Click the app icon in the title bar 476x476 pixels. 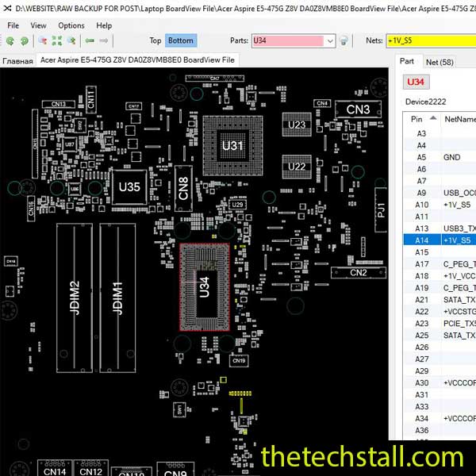7,8
